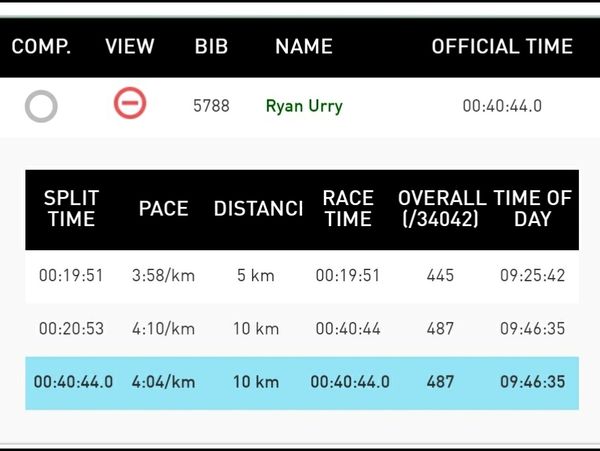Click the VIEW column header
The height and width of the screenshot is (451, 600).
130,47
